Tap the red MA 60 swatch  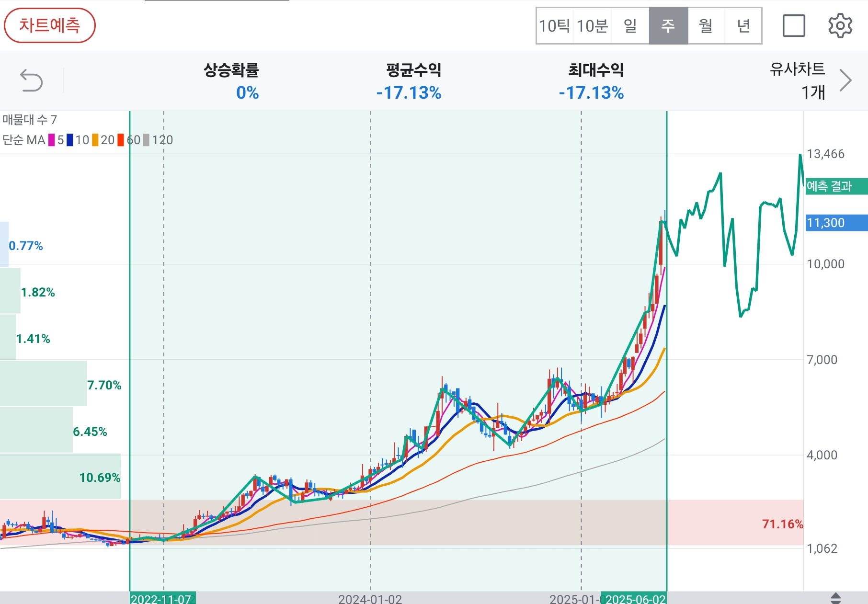tap(121, 140)
